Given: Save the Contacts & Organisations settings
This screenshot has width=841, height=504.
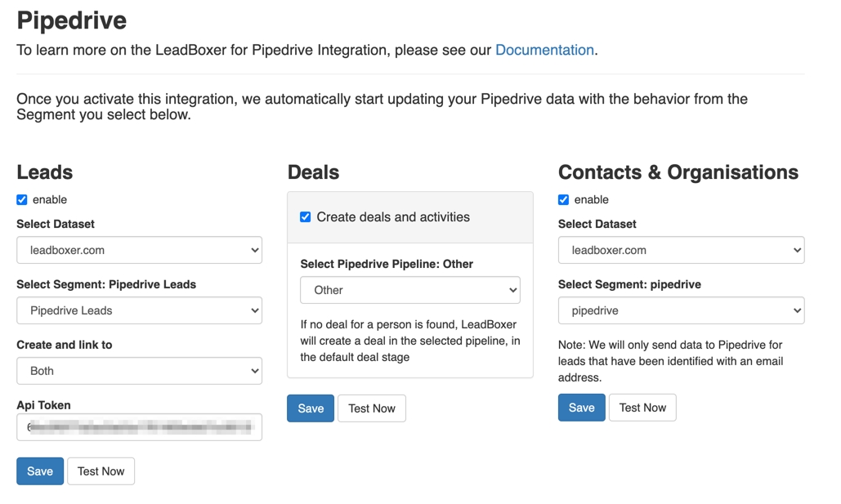Looking at the screenshot, I should [x=581, y=408].
